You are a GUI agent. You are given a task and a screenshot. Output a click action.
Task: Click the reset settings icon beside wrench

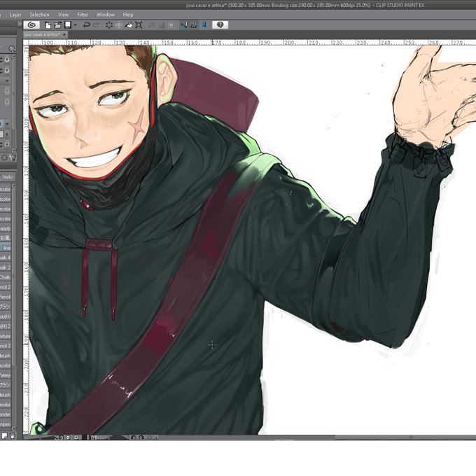(5, 157)
